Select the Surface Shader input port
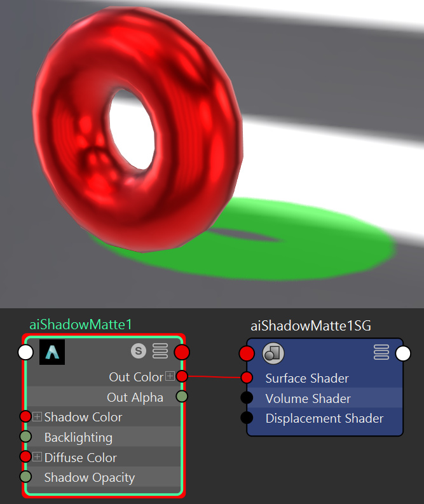This screenshot has width=424, height=504. (x=247, y=378)
